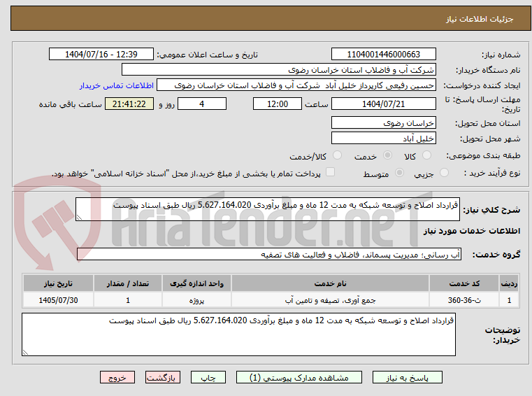Click the announcement date field 1404/07/16 - 12:39
Image resolution: width=532 pixels, height=396 pixels.
pyautogui.click(x=101, y=55)
